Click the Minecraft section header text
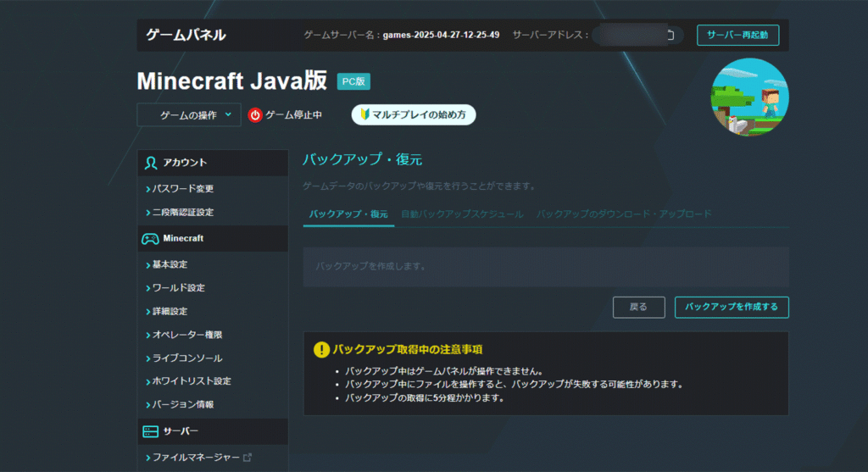The height and width of the screenshot is (472, 868). [x=183, y=238]
